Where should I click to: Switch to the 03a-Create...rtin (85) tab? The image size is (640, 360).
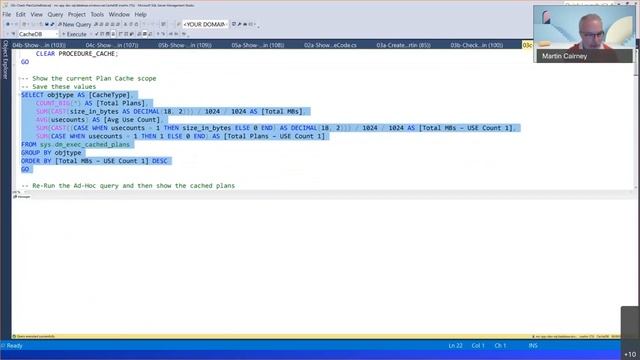click(x=403, y=45)
